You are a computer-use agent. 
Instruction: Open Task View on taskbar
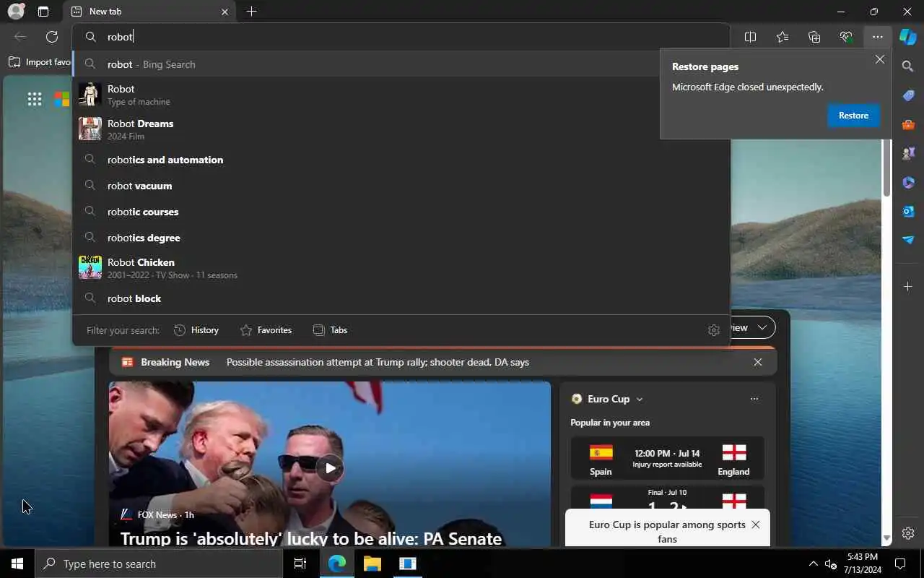[x=300, y=564]
